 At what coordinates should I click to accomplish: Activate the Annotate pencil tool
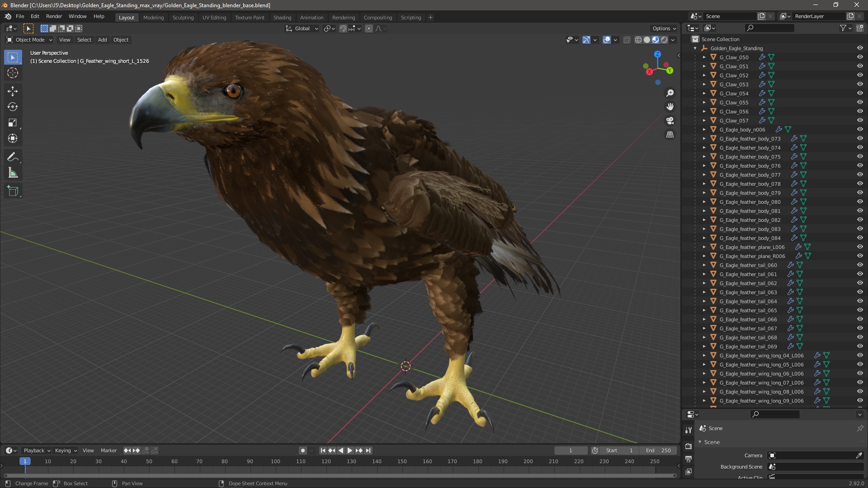click(x=13, y=157)
